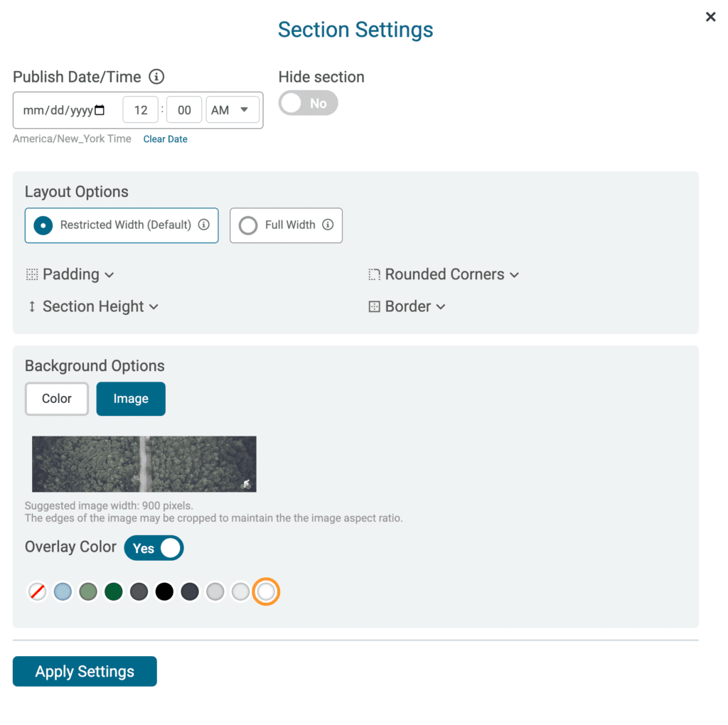Viewport: 728px width, 725px height.
Task: Select the no-color overlay swatch
Action: tap(37, 592)
